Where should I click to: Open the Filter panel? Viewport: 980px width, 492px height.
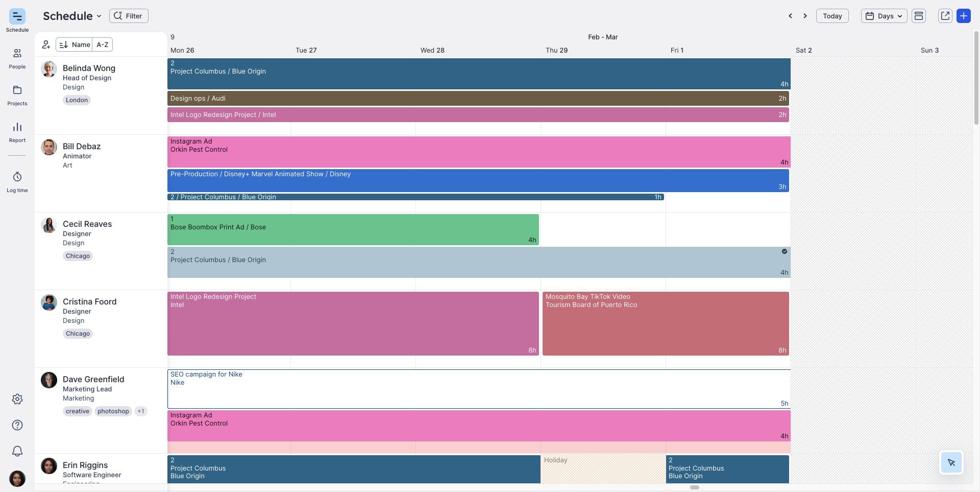[x=129, y=16]
